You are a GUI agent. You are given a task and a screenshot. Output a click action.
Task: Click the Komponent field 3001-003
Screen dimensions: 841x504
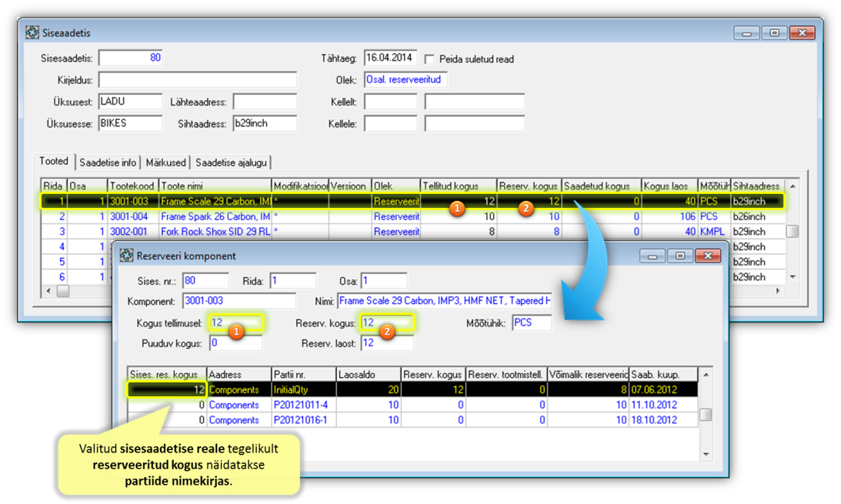pyautogui.click(x=239, y=301)
